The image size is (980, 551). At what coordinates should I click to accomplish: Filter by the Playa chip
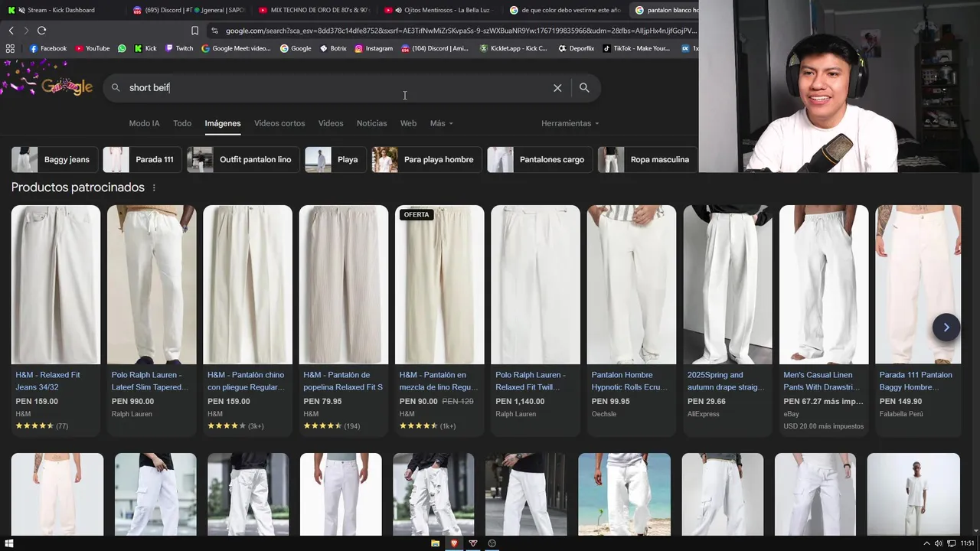coord(335,160)
